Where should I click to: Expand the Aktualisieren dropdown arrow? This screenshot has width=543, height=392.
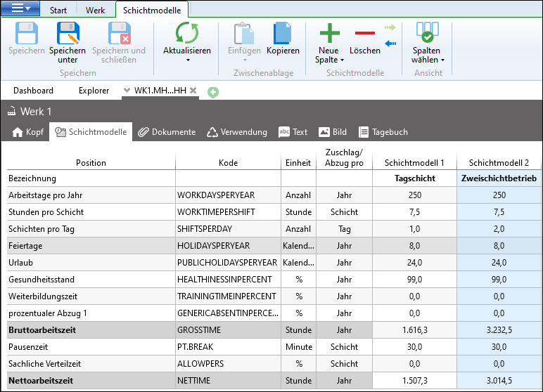(x=187, y=60)
